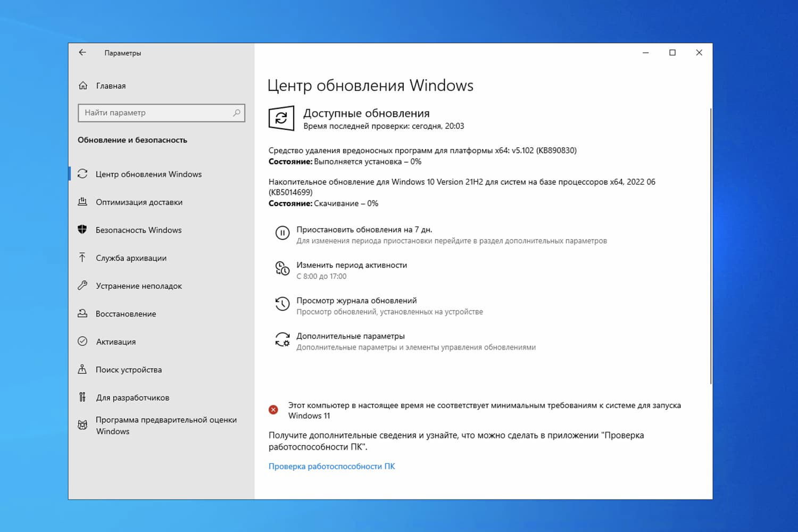Screen dimensions: 798x532
Task: Click the shield icon for Безопасность Windows
Action: coord(83,230)
